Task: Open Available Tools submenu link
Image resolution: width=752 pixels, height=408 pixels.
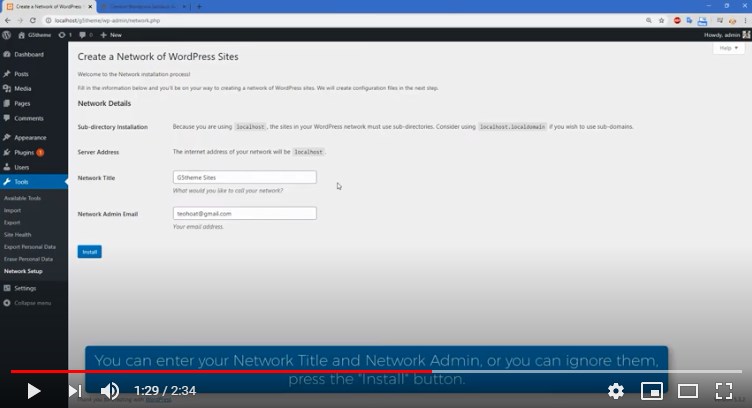Action: pos(22,198)
